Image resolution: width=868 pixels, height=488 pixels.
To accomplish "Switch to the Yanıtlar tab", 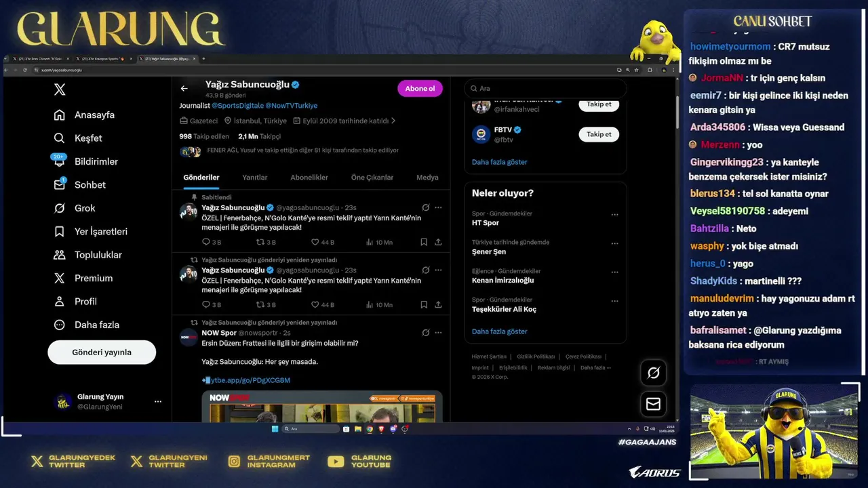I will tap(255, 178).
